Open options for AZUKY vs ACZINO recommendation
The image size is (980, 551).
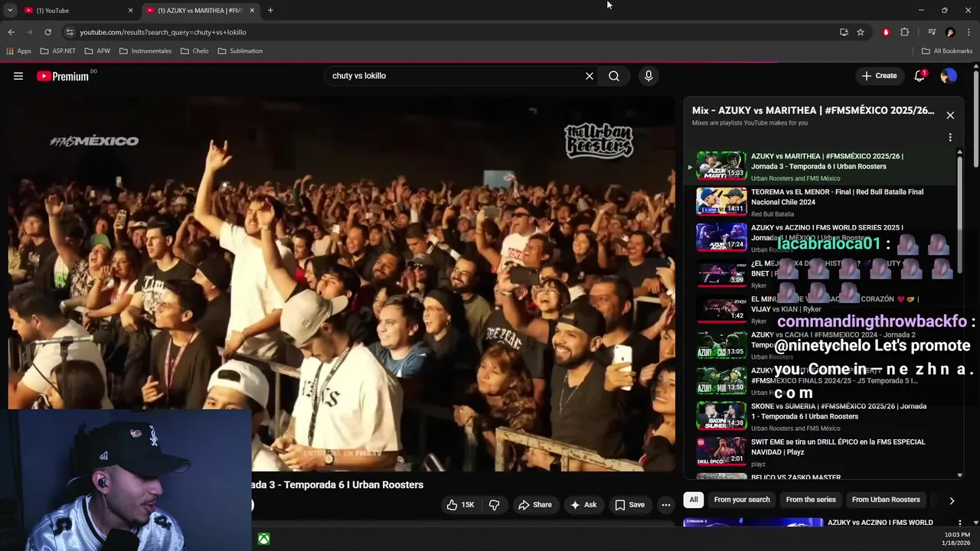[959, 524]
